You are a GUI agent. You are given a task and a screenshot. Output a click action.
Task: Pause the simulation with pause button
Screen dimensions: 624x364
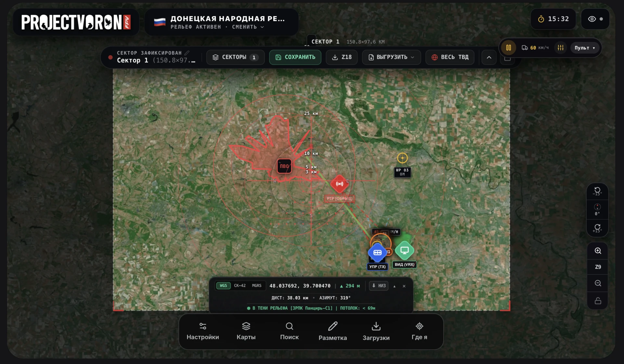[508, 48]
